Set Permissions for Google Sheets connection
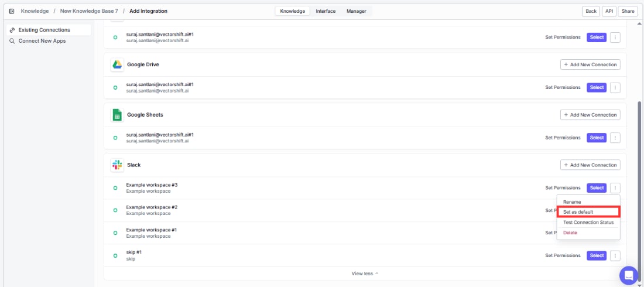Screen dimensions: 644x287 [x=563, y=138]
